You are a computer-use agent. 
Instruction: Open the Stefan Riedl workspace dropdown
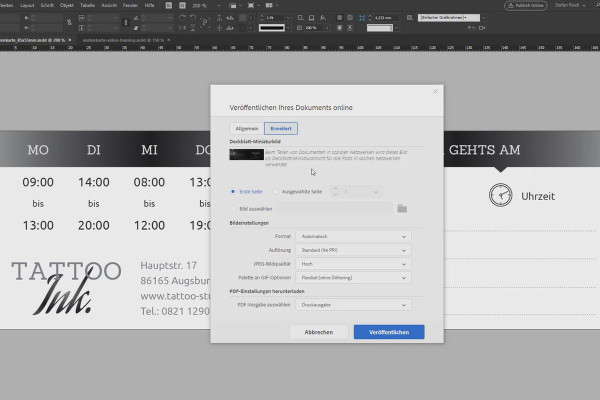coord(570,5)
